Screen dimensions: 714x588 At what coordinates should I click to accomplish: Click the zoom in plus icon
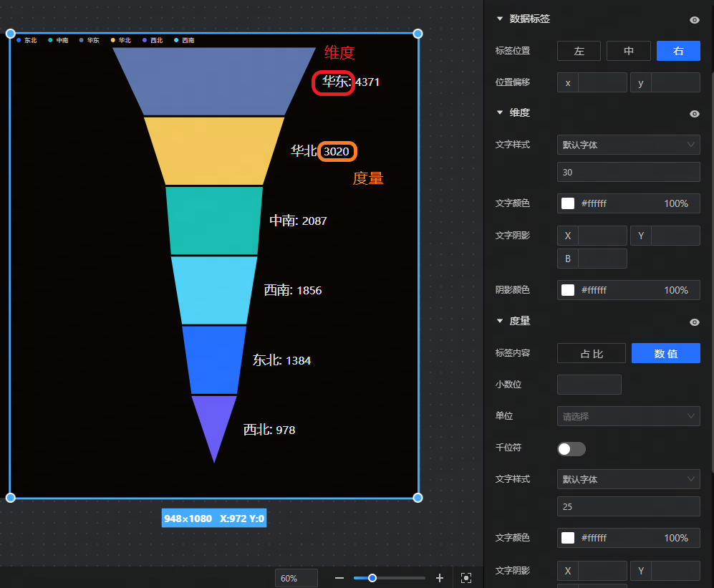click(x=440, y=578)
